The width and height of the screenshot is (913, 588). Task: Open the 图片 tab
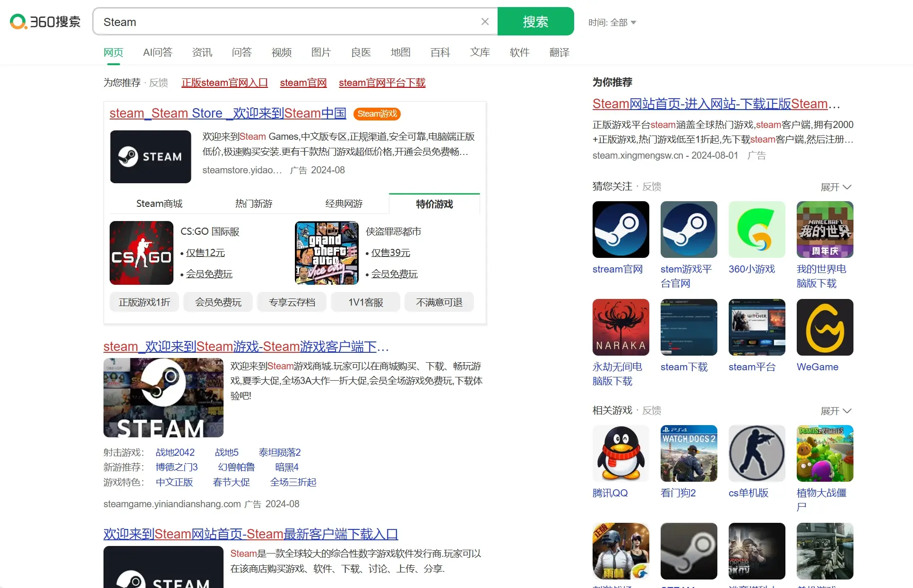[321, 52]
